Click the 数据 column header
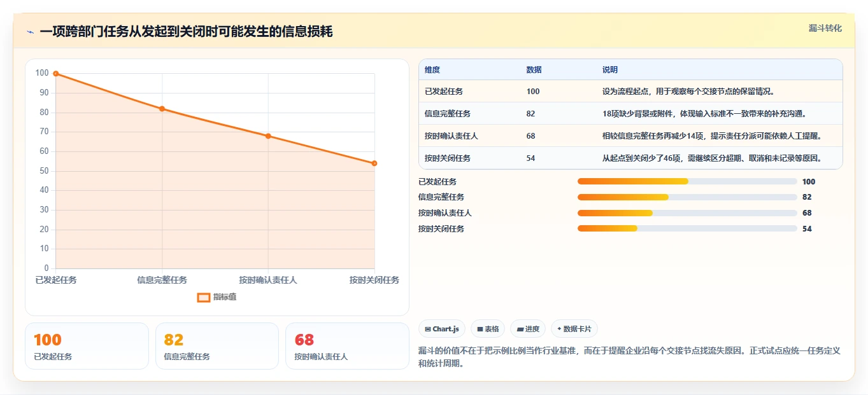Screen dimensions: 868x395 coord(534,70)
